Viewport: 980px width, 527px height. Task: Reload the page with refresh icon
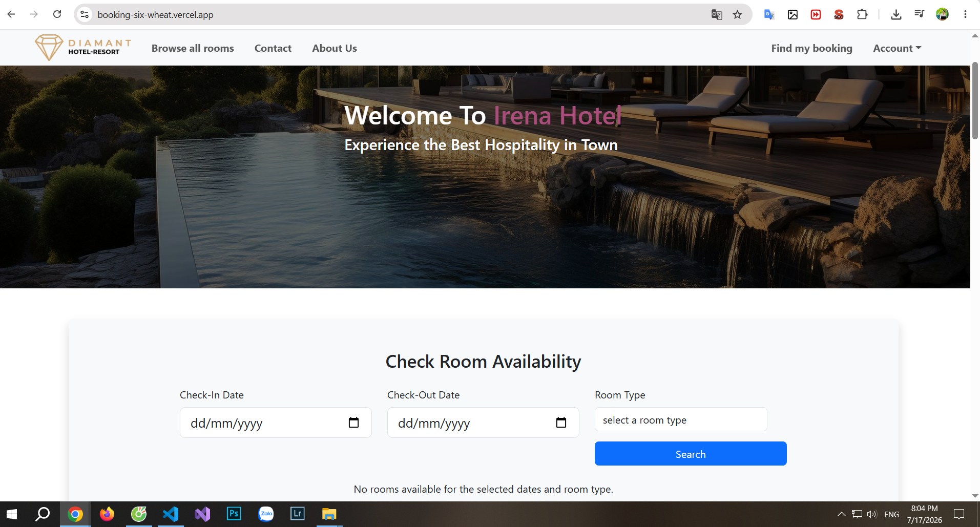point(57,14)
